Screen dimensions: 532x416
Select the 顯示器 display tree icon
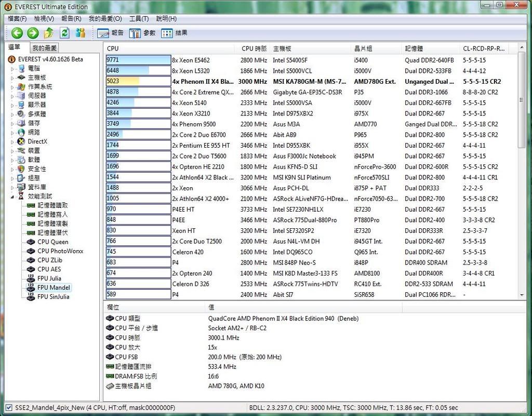21,105
